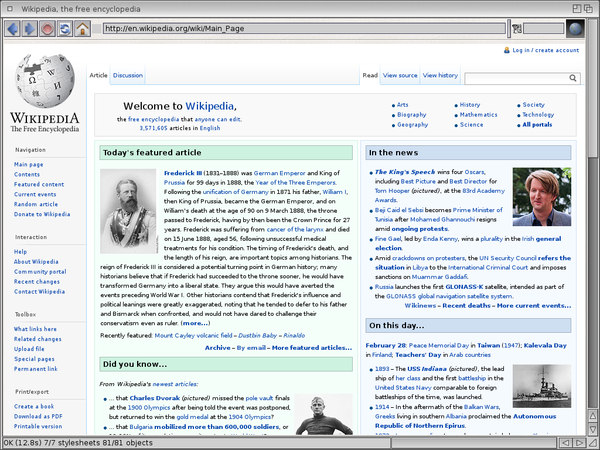This screenshot has width=600, height=450.
Task: Click the magnifier icon in Wikipedia search
Action: (x=572, y=76)
